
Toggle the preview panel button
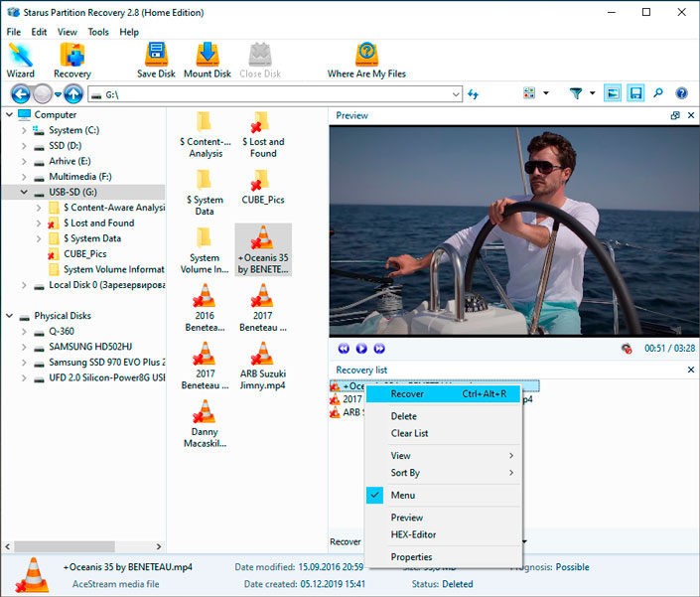click(x=613, y=93)
